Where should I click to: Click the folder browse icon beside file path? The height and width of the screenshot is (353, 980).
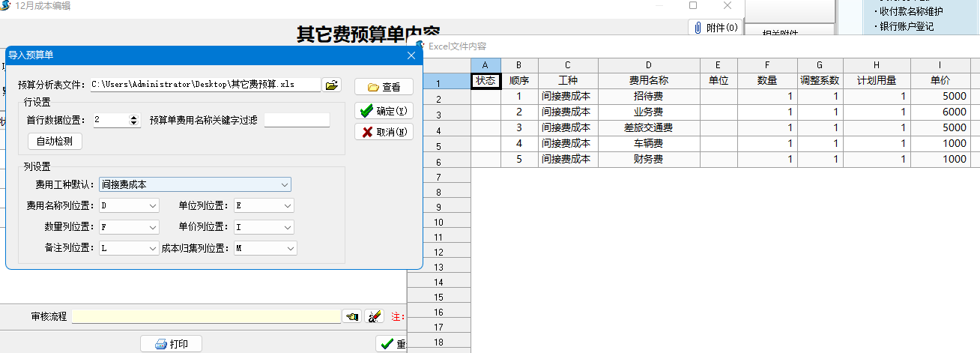(331, 85)
